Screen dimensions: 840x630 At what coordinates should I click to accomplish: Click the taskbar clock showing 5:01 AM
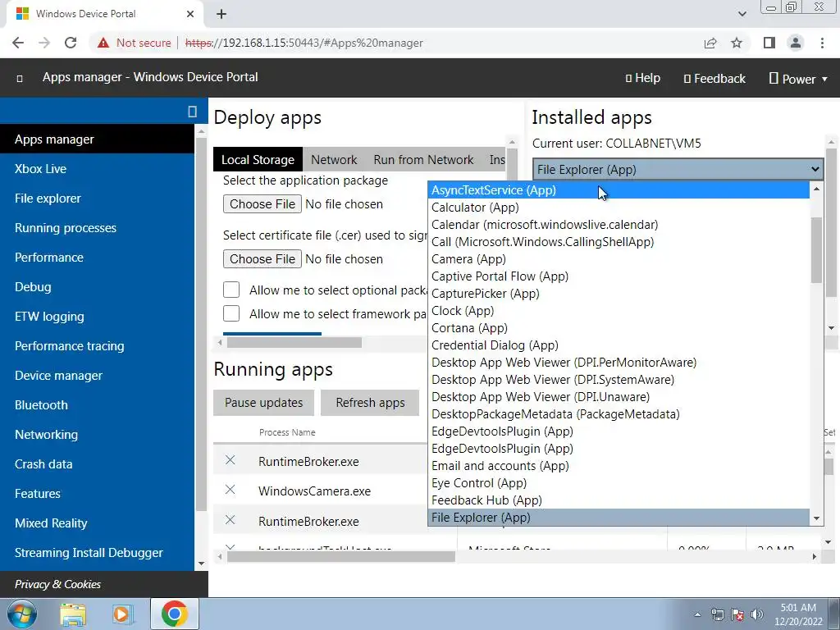point(798,614)
